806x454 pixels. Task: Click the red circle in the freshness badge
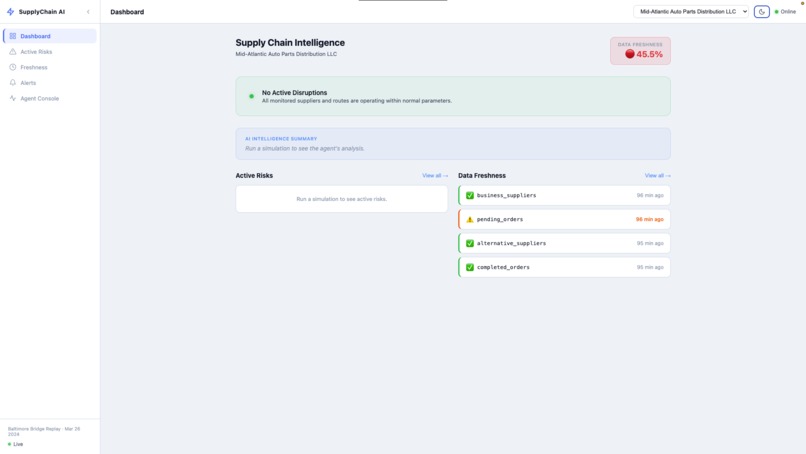coord(630,54)
